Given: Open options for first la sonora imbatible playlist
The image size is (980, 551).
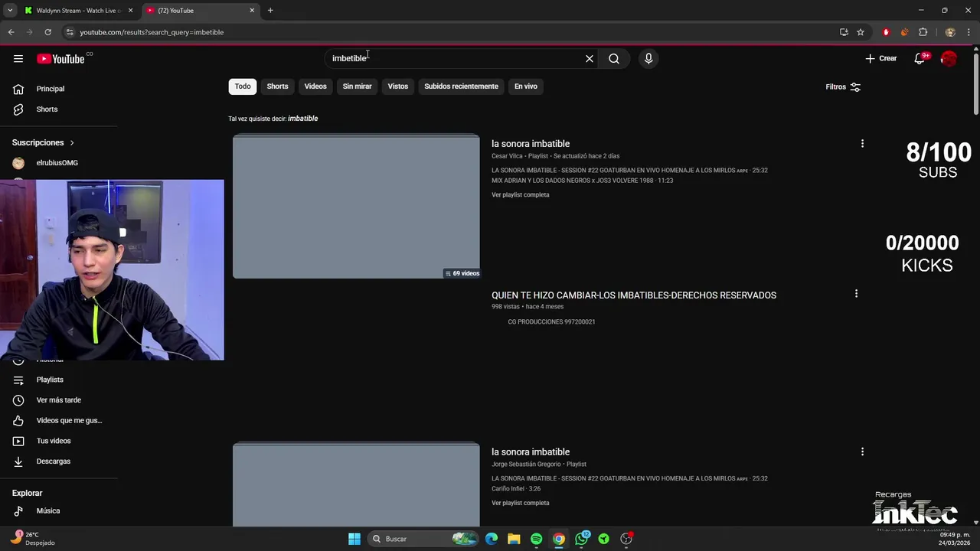Looking at the screenshot, I should point(862,144).
